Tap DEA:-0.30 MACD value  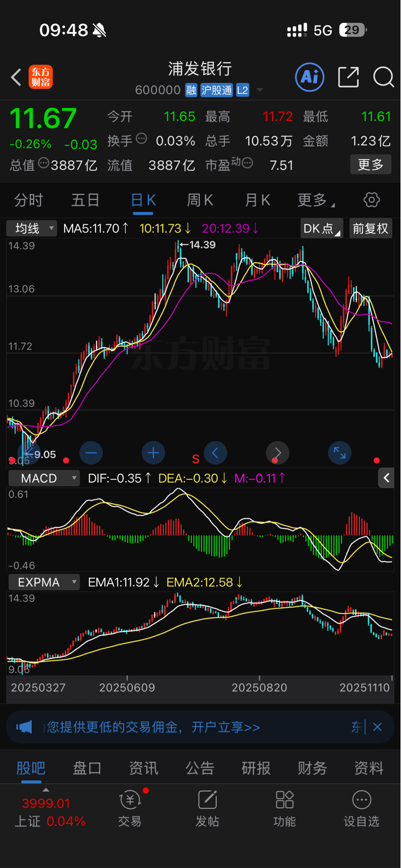tap(192, 478)
